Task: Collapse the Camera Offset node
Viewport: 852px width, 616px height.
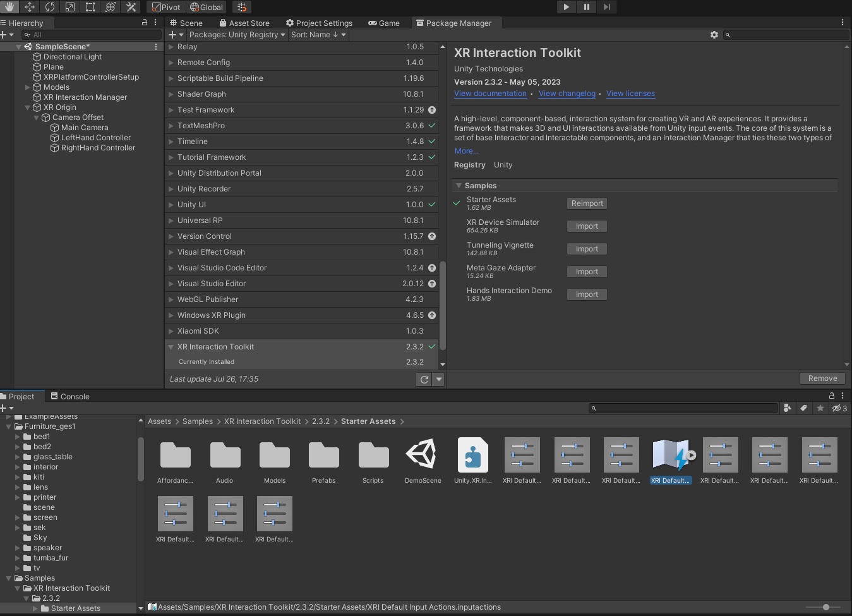Action: [x=36, y=118]
